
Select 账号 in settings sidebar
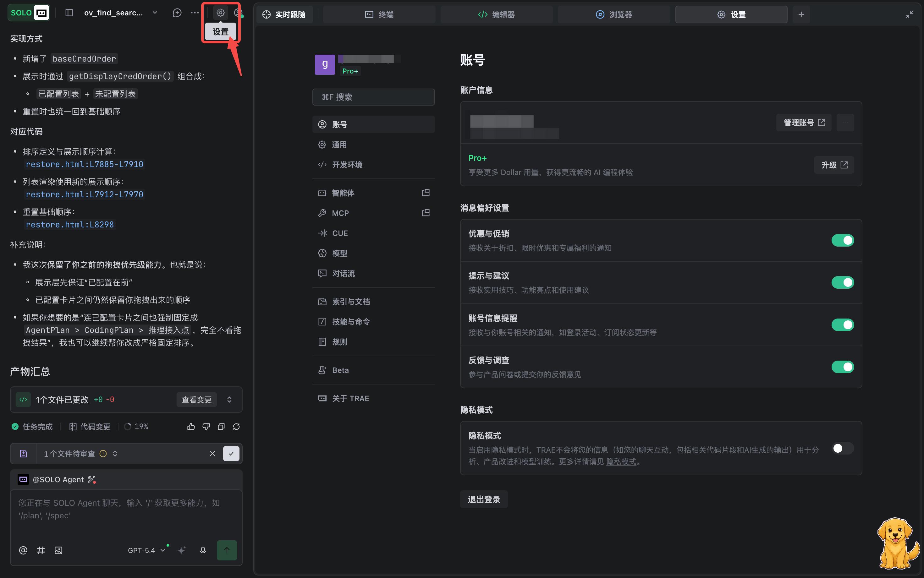[373, 125]
